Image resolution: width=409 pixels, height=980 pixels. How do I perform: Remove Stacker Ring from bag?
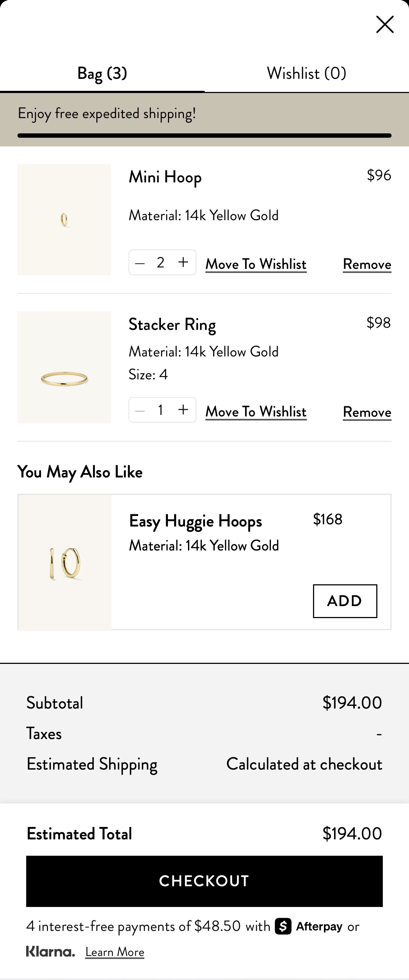[x=367, y=412]
